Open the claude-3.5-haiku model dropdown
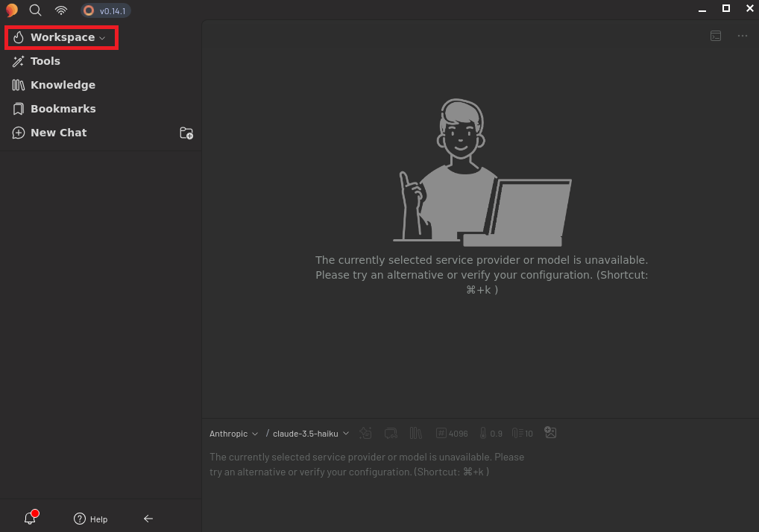 [309, 434]
